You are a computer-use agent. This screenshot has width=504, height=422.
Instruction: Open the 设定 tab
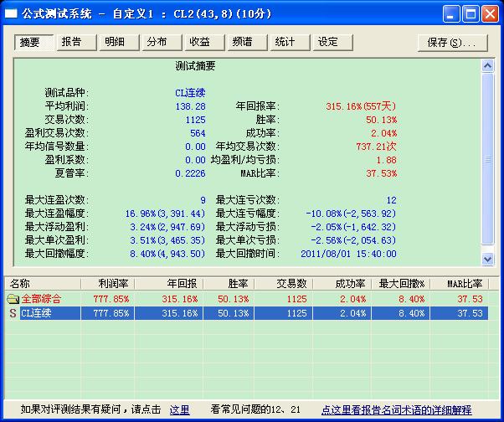pyautogui.click(x=328, y=42)
